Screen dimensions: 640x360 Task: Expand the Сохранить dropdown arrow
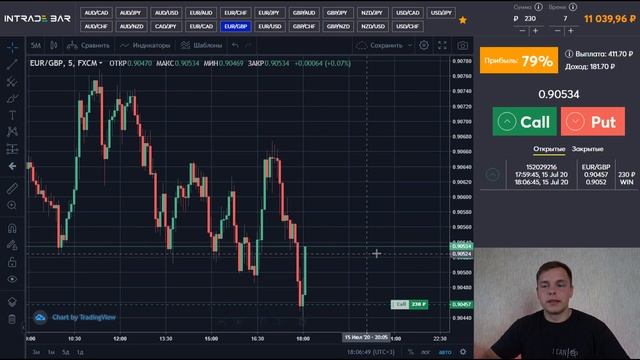410,45
